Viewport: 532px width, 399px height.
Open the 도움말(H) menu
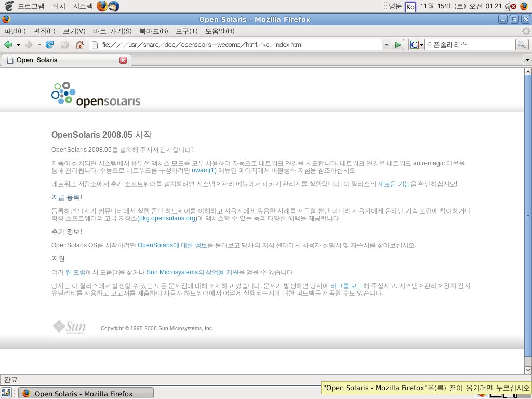pyautogui.click(x=220, y=31)
